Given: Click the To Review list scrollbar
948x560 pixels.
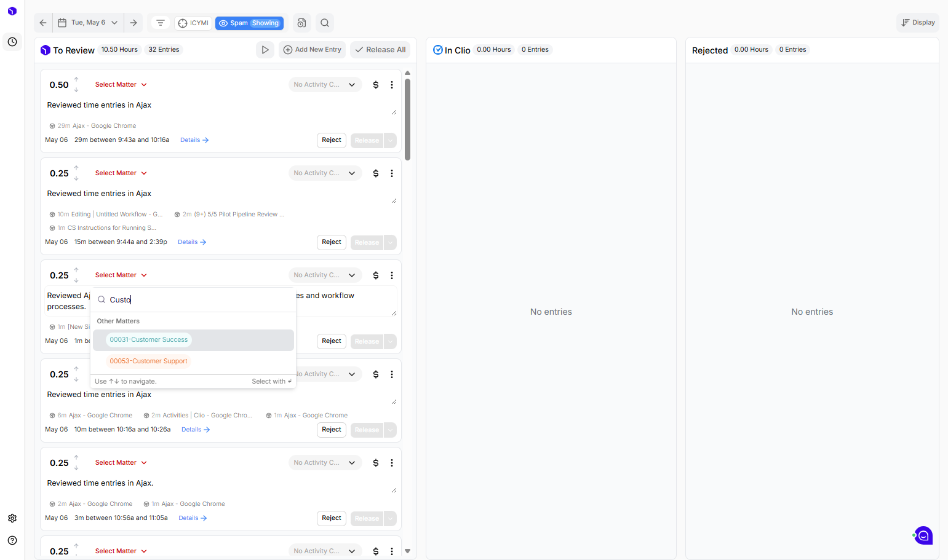Looking at the screenshot, I should (407, 119).
